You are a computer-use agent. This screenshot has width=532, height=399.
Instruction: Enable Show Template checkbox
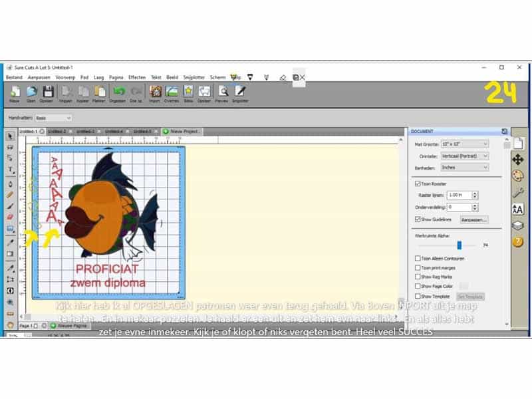[x=418, y=296]
